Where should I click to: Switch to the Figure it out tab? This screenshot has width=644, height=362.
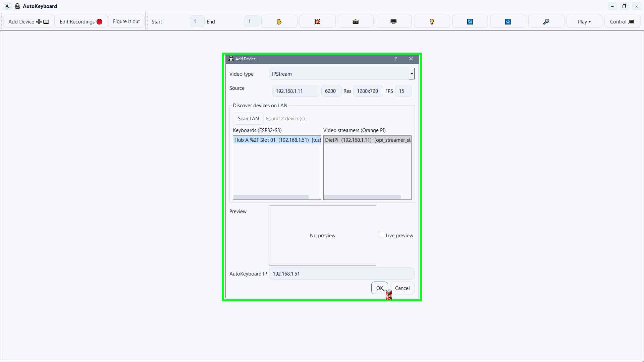coord(126,21)
